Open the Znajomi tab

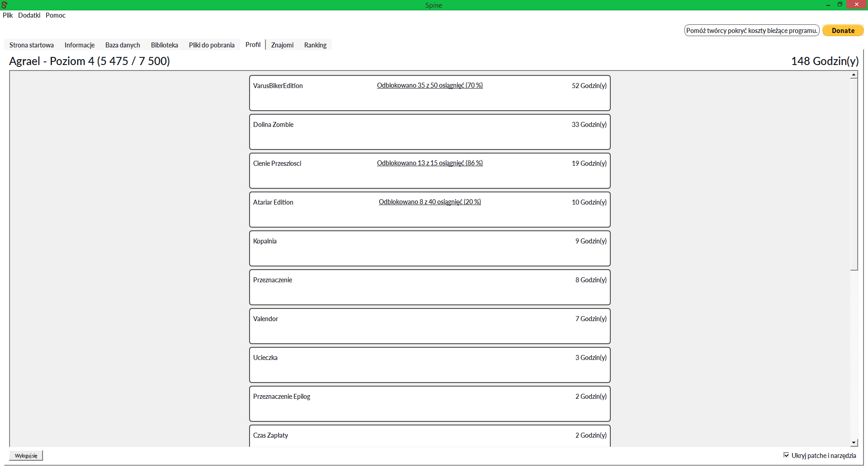(282, 45)
